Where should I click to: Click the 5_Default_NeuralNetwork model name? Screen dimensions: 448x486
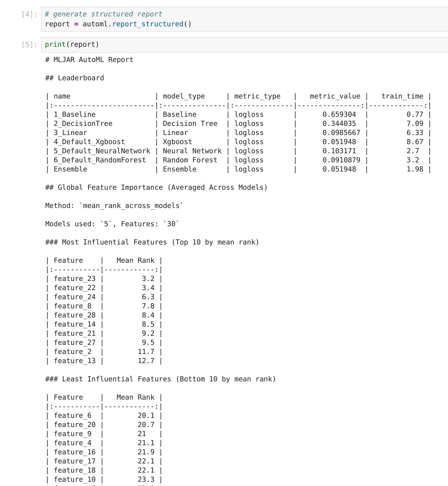pyautogui.click(x=102, y=151)
